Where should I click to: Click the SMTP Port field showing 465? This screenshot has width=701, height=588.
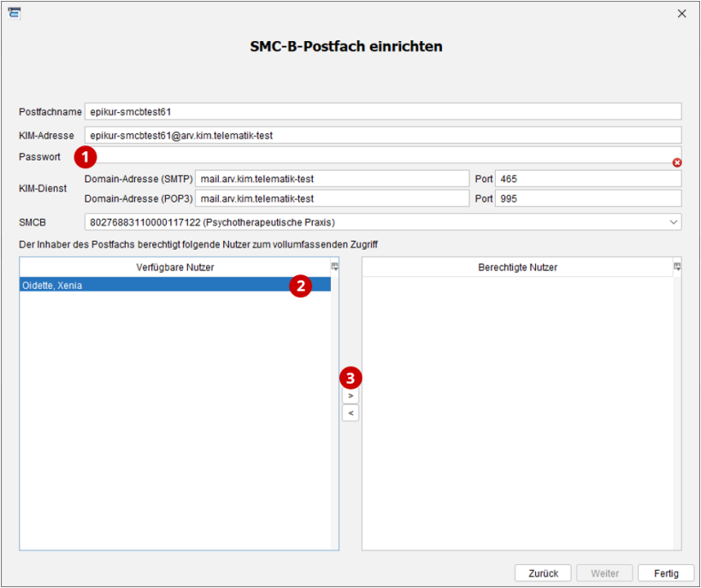588,179
